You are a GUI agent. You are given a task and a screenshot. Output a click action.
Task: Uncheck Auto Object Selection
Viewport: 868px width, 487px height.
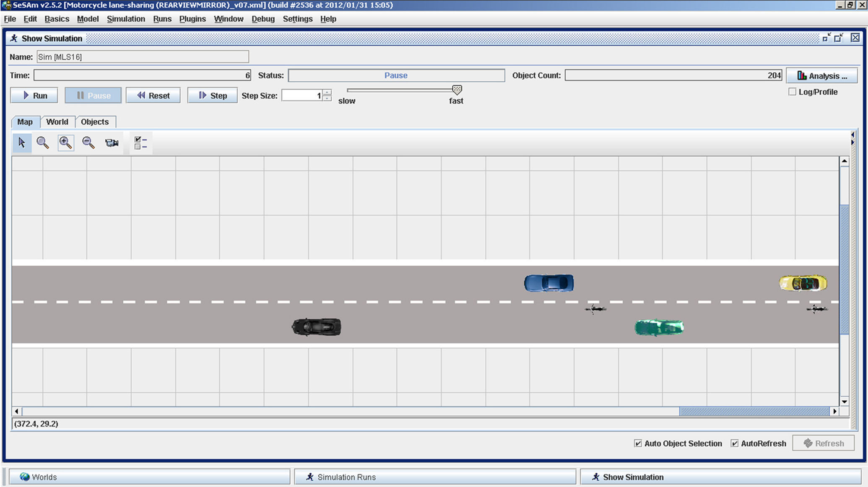click(638, 443)
